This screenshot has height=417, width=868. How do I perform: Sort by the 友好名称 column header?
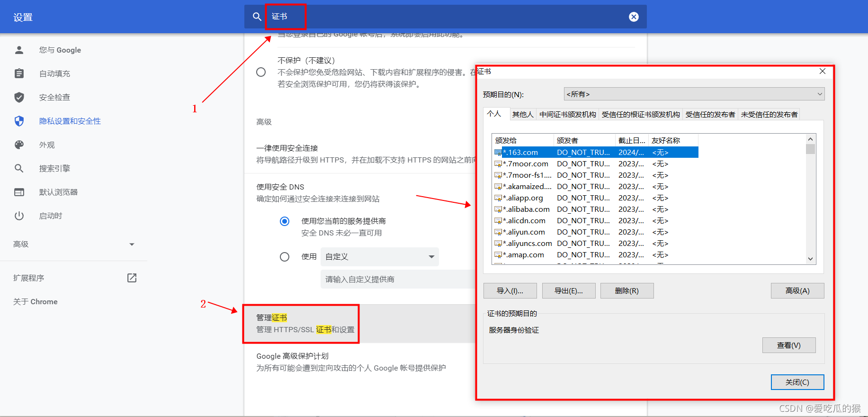pyautogui.click(x=673, y=140)
